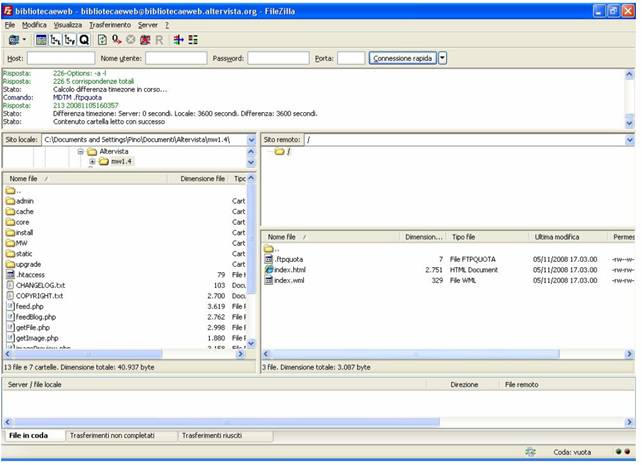Focus the Nome utente field
642x465 pixels.
pyautogui.click(x=176, y=58)
